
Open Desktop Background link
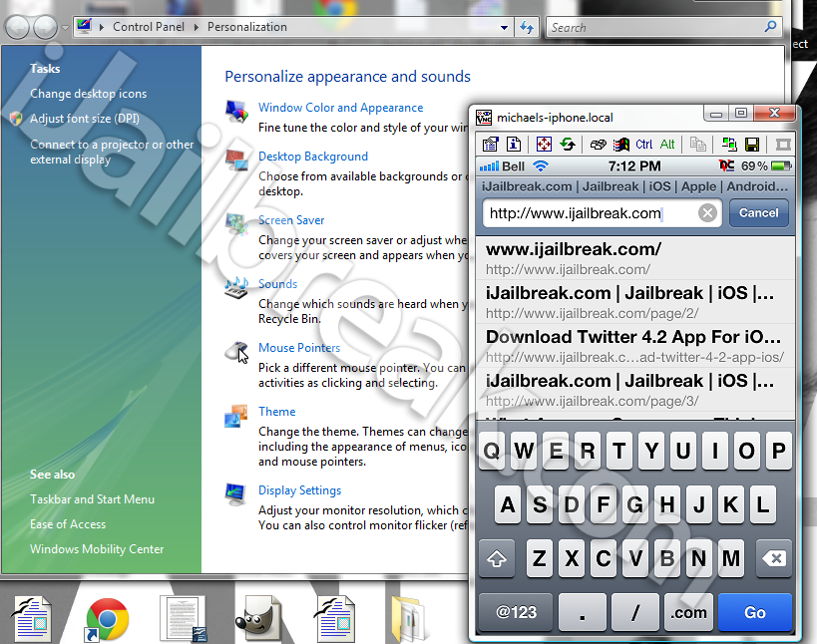[x=313, y=157]
